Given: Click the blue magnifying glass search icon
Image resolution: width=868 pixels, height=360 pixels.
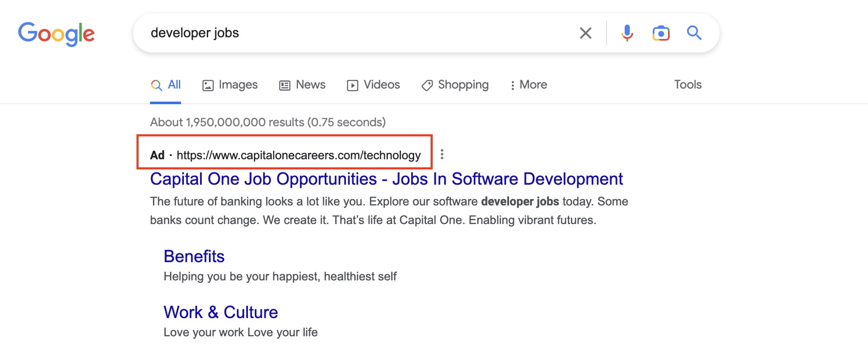Looking at the screenshot, I should (x=694, y=32).
